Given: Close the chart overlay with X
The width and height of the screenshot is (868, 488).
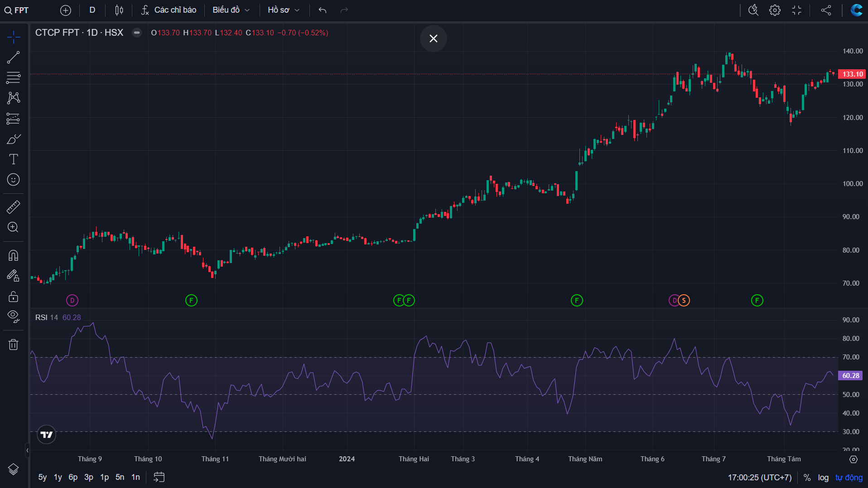Looking at the screenshot, I should pyautogui.click(x=434, y=38).
